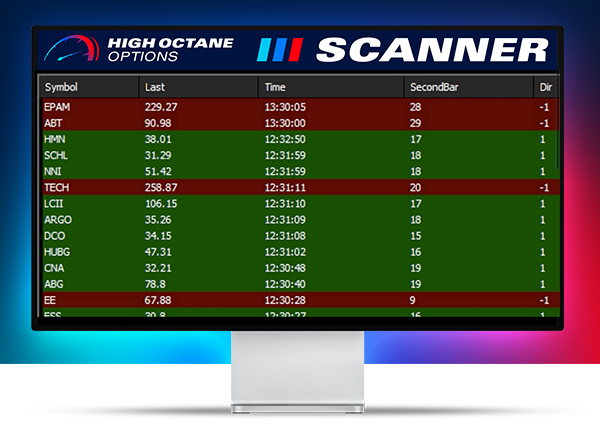
Task: Click the Dir column header
Action: pos(544,87)
